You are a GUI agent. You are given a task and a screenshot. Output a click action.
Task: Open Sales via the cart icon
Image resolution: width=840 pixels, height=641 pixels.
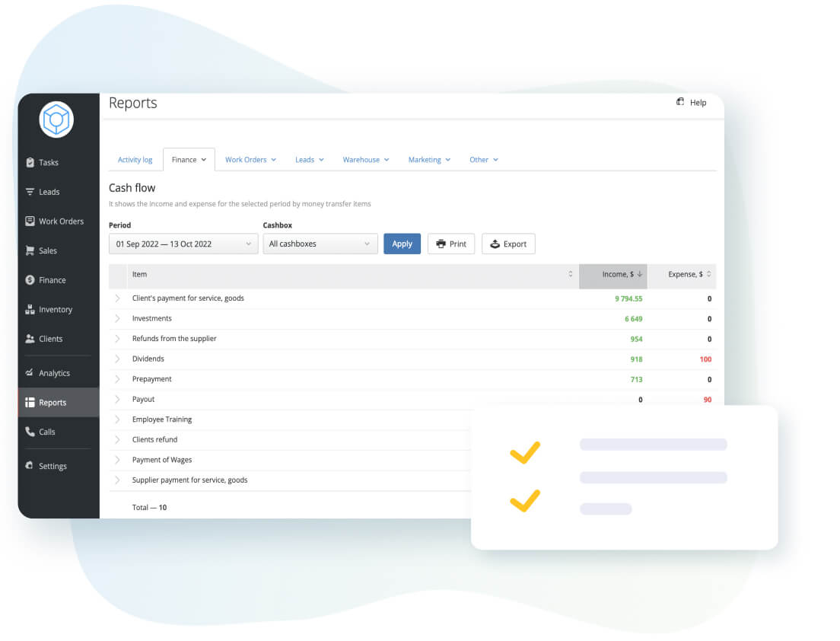pyautogui.click(x=30, y=250)
